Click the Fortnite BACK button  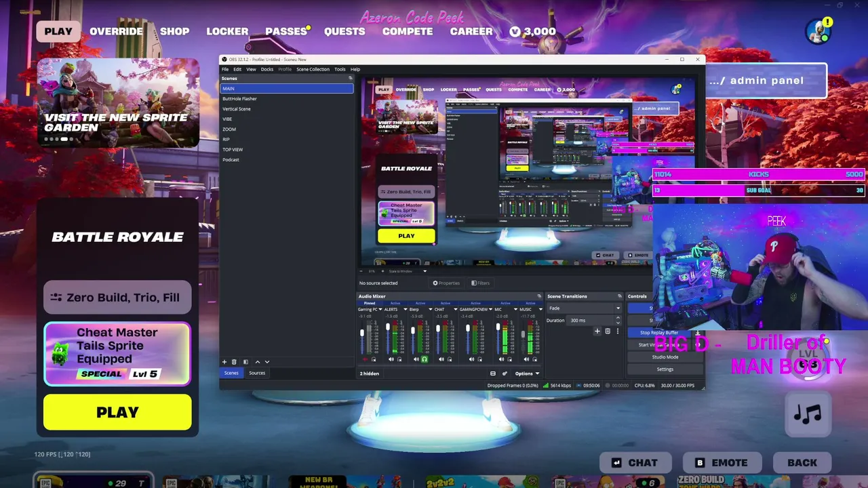tap(802, 463)
